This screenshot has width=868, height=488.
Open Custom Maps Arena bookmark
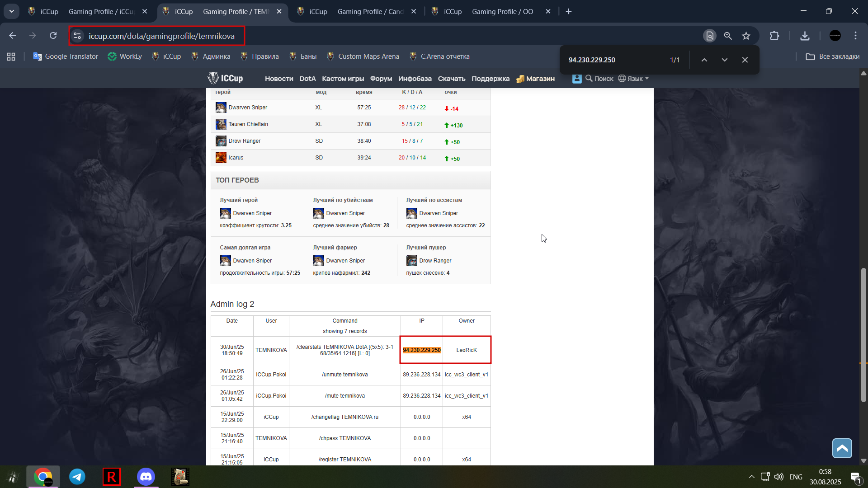point(363,56)
